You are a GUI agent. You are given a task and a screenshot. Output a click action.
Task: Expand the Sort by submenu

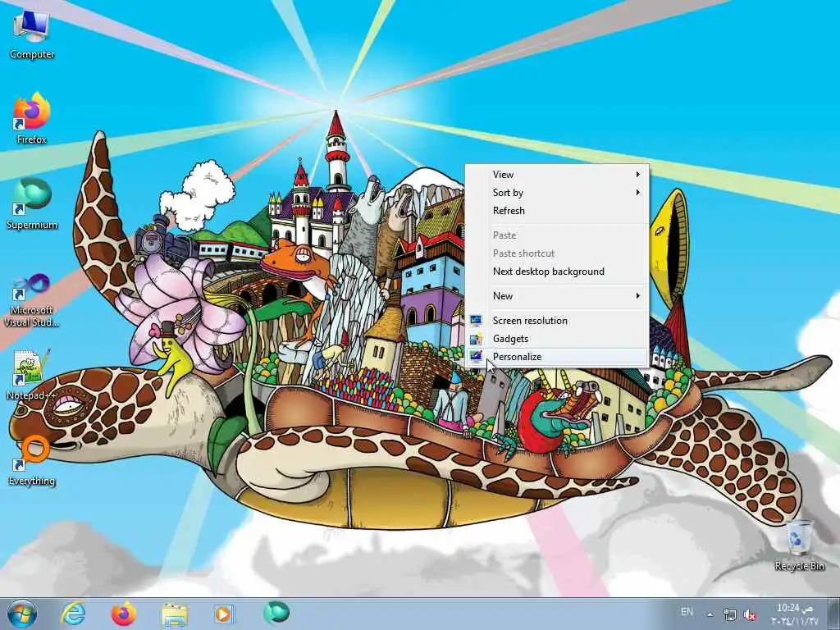pos(557,193)
